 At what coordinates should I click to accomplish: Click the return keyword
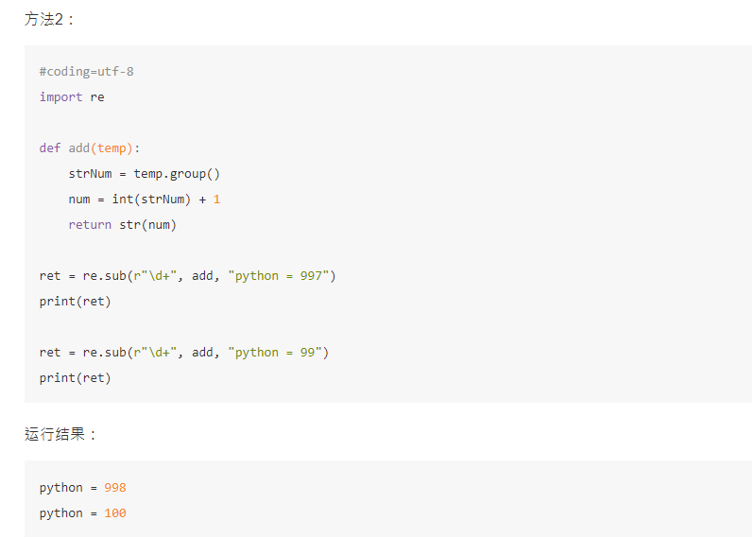pyautogui.click(x=90, y=225)
